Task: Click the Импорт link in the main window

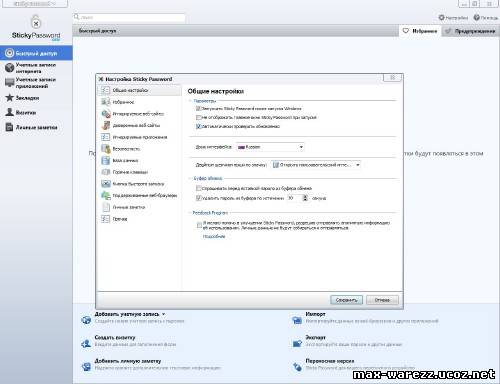Action: click(x=315, y=314)
